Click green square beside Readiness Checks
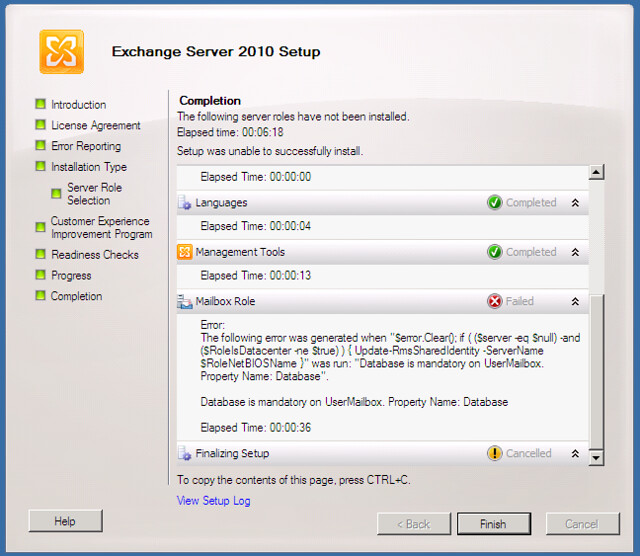 (40, 254)
